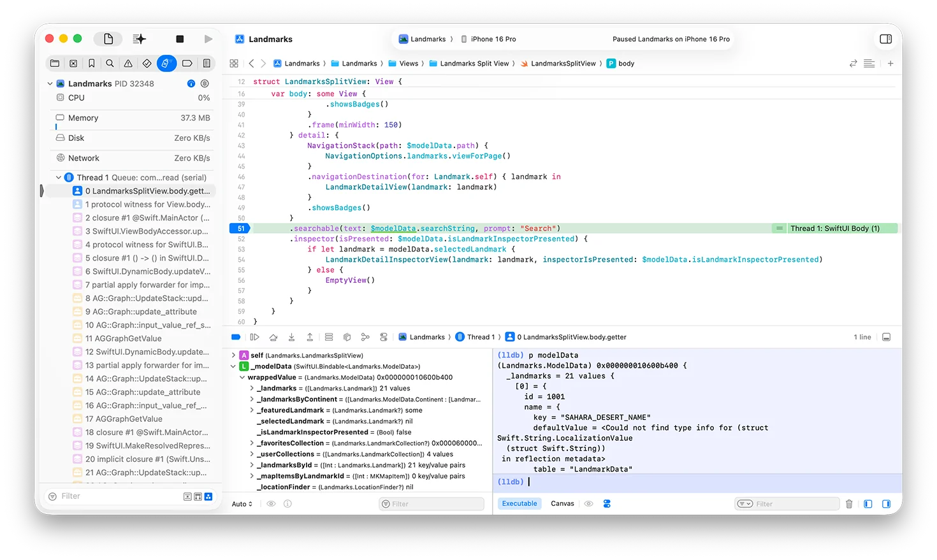
Task: Open the Debug Memory Graph icon
Action: pos(365,337)
